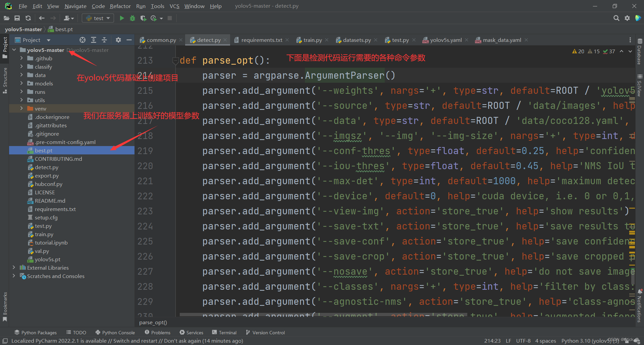This screenshot has width=644, height=345.
Task: Open IDE settings gear in toolbar
Action: pos(627,18)
